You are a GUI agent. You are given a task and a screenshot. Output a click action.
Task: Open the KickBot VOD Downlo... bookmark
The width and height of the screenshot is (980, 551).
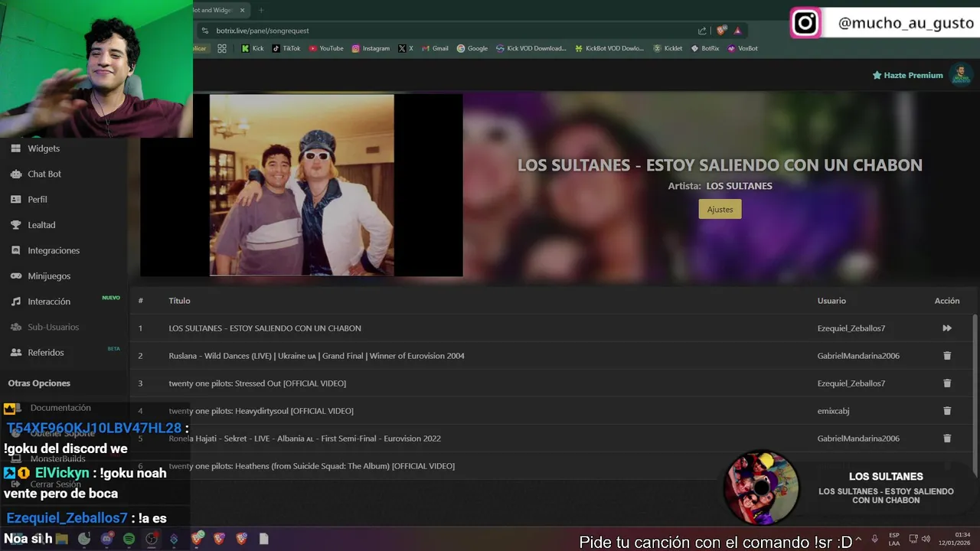click(x=609, y=48)
